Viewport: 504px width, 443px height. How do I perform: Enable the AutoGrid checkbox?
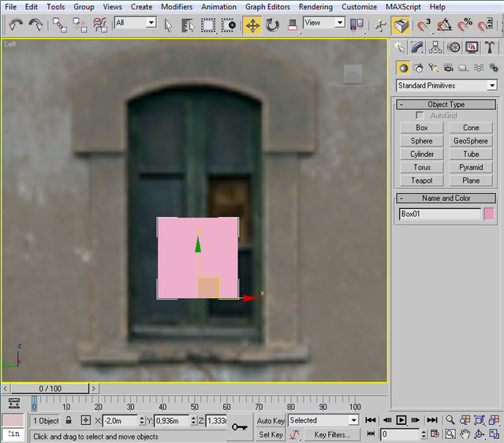click(420, 116)
